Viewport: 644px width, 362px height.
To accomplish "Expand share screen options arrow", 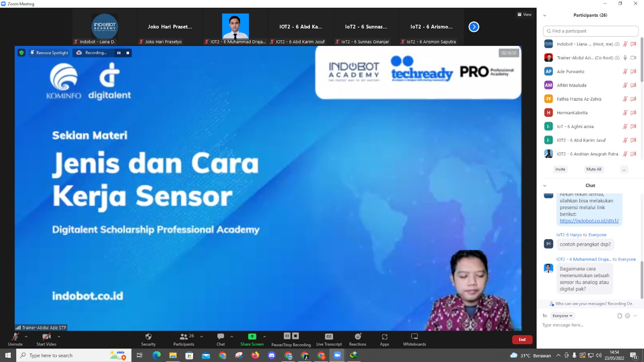I will 265,337.
